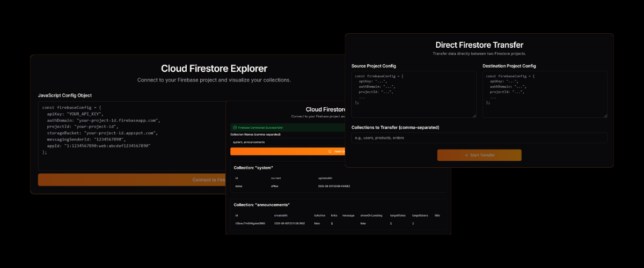This screenshot has height=268, width=644.
Task: Click the 'status' id cell in system table
Action: [239, 186]
